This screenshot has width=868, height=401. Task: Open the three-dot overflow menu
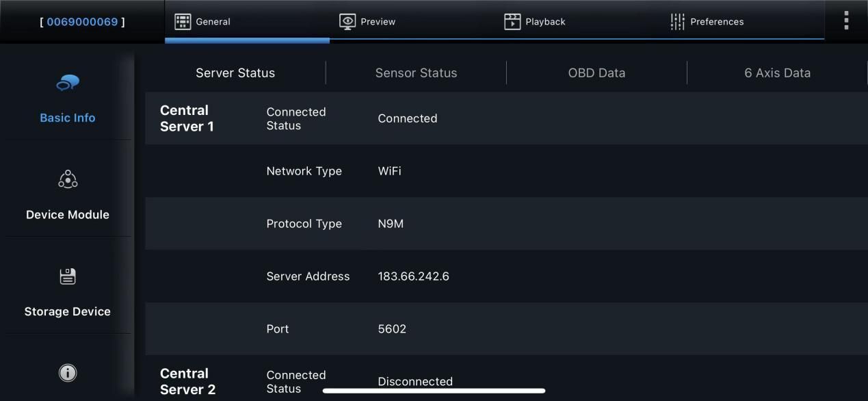coord(846,21)
